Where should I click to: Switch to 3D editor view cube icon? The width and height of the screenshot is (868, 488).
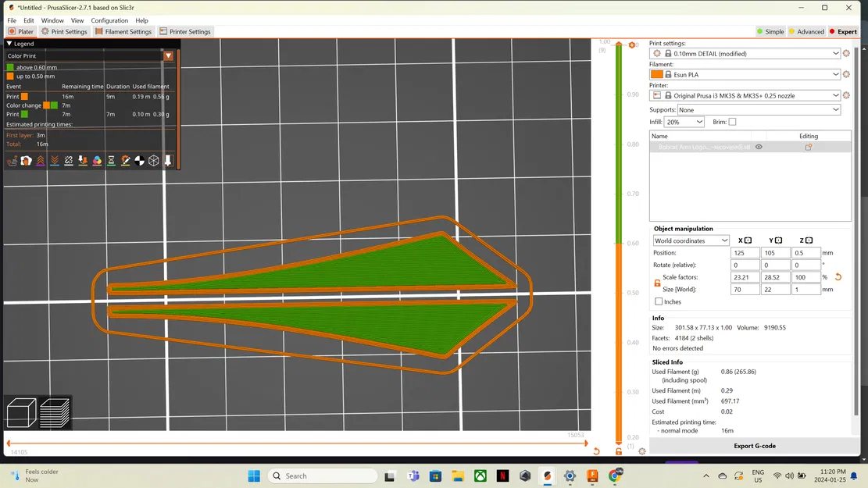[22, 413]
